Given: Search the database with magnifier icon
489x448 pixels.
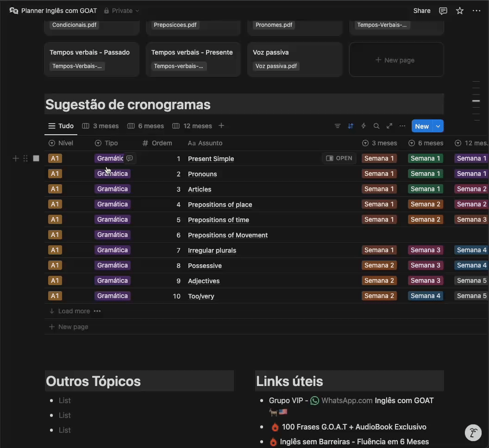Looking at the screenshot, I should coord(376,126).
